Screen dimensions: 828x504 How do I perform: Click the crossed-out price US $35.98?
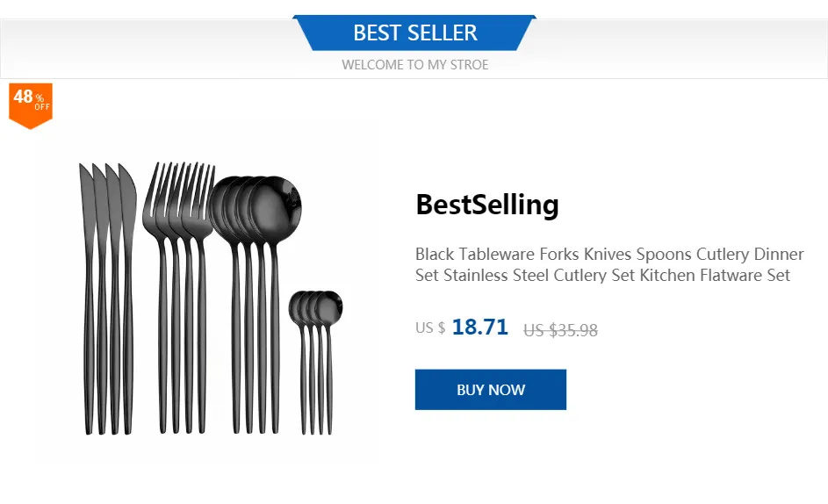[560, 330]
